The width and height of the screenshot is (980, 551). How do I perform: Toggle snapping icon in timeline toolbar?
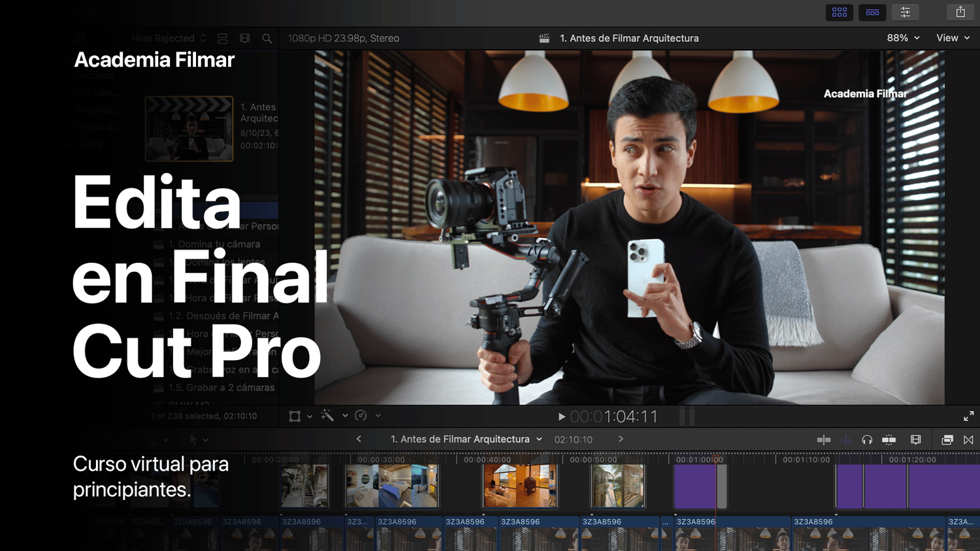click(x=889, y=440)
